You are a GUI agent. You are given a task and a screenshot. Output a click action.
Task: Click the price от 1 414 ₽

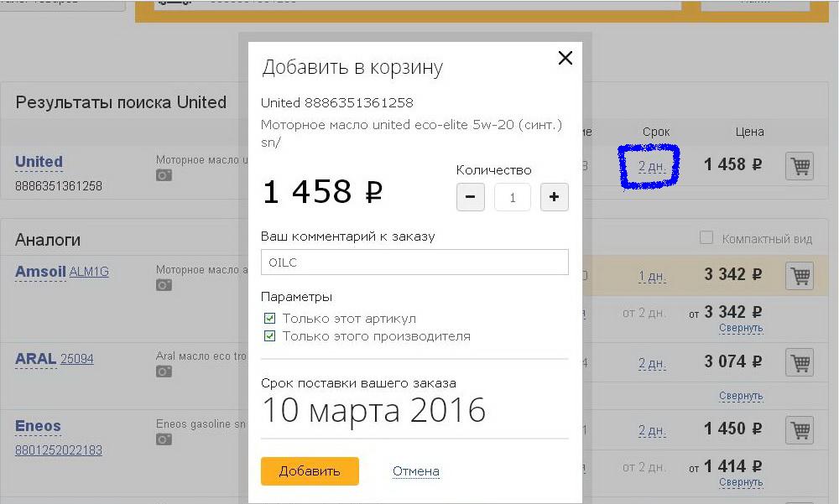[725, 466]
